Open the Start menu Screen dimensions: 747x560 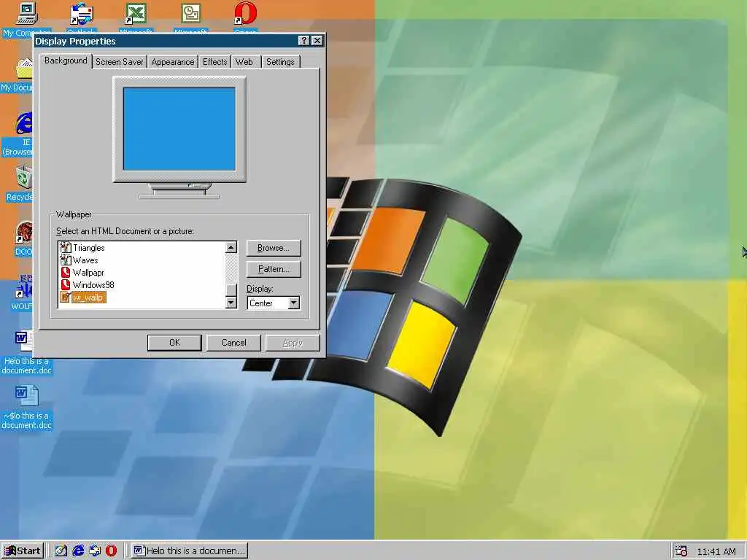pos(23,551)
